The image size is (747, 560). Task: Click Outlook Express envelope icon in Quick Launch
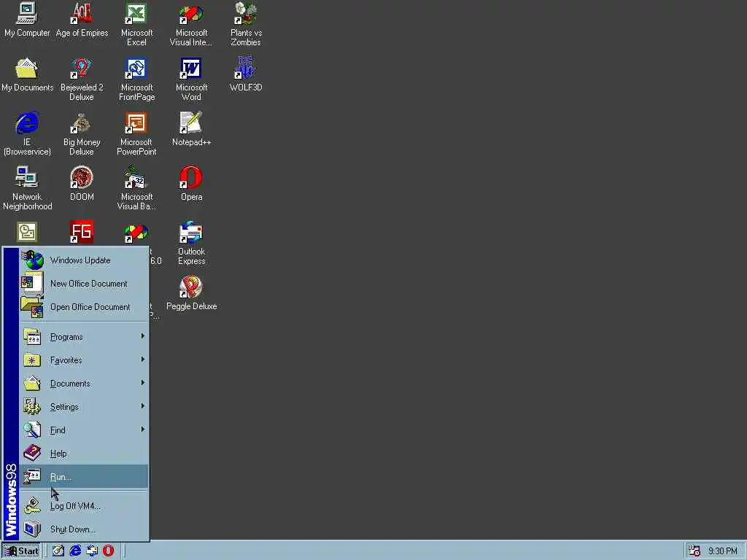(x=92, y=551)
